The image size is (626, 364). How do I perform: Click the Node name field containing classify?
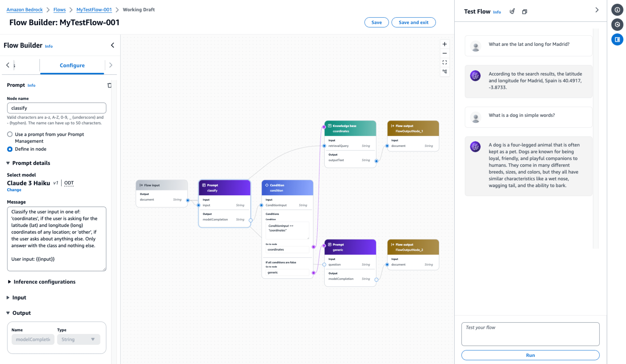pyautogui.click(x=57, y=108)
